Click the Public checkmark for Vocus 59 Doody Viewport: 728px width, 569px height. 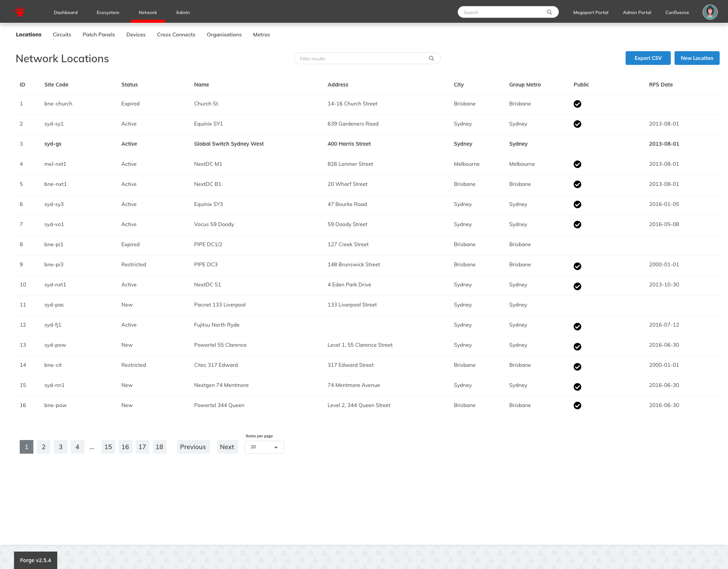tap(577, 225)
